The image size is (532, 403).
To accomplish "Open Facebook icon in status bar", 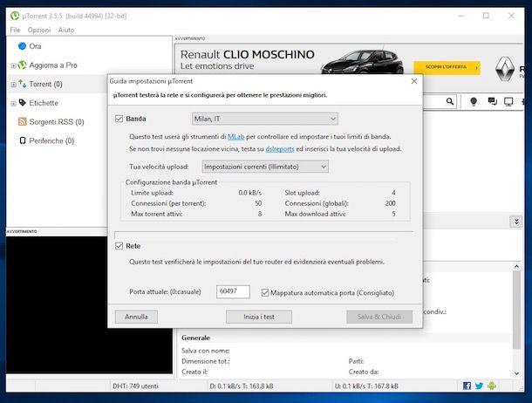I will [x=467, y=386].
